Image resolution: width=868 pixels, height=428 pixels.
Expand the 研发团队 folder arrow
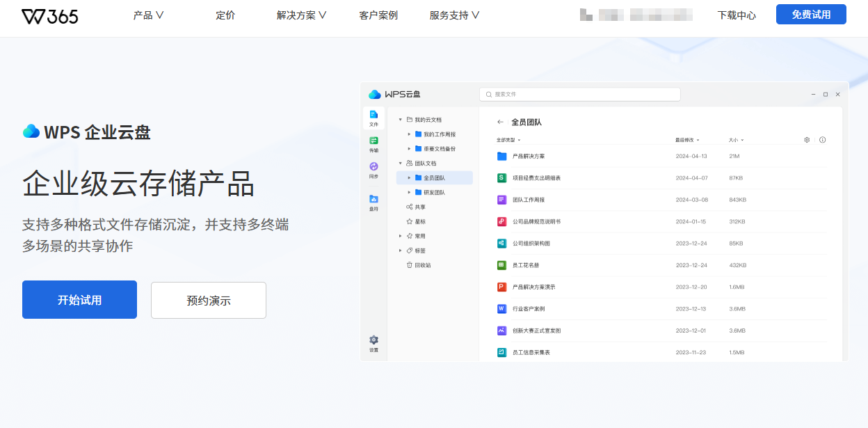(x=409, y=193)
